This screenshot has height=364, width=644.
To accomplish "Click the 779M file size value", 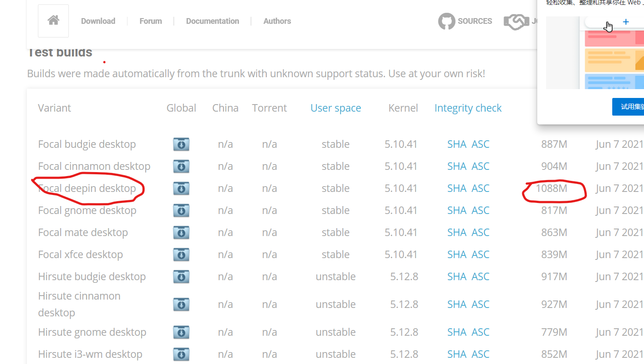I will [554, 332].
